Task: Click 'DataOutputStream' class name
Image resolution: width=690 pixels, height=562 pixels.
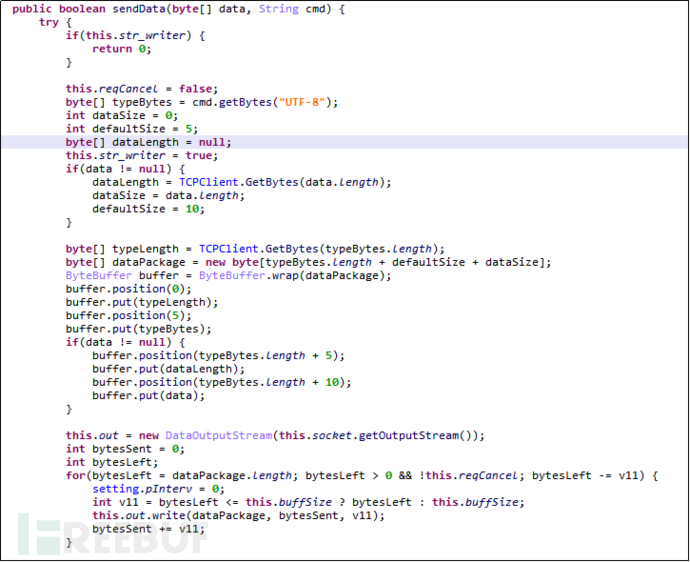Action: [219, 435]
